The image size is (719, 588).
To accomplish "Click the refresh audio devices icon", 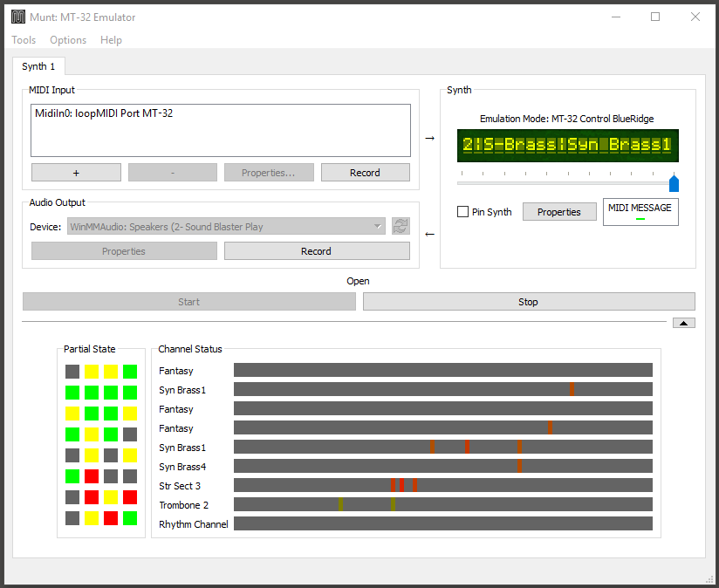I will 401,227.
